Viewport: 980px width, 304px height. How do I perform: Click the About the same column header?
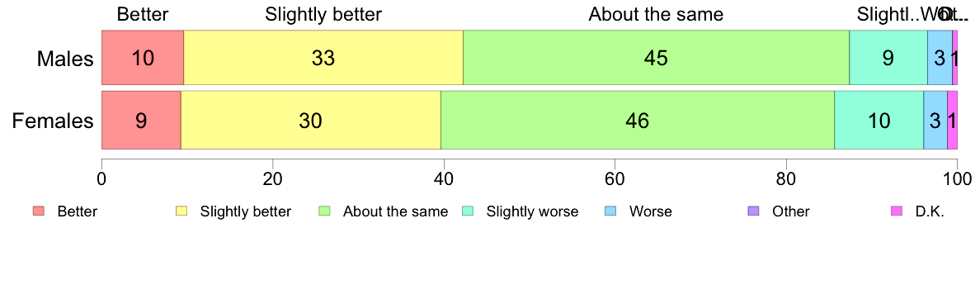coord(656,14)
